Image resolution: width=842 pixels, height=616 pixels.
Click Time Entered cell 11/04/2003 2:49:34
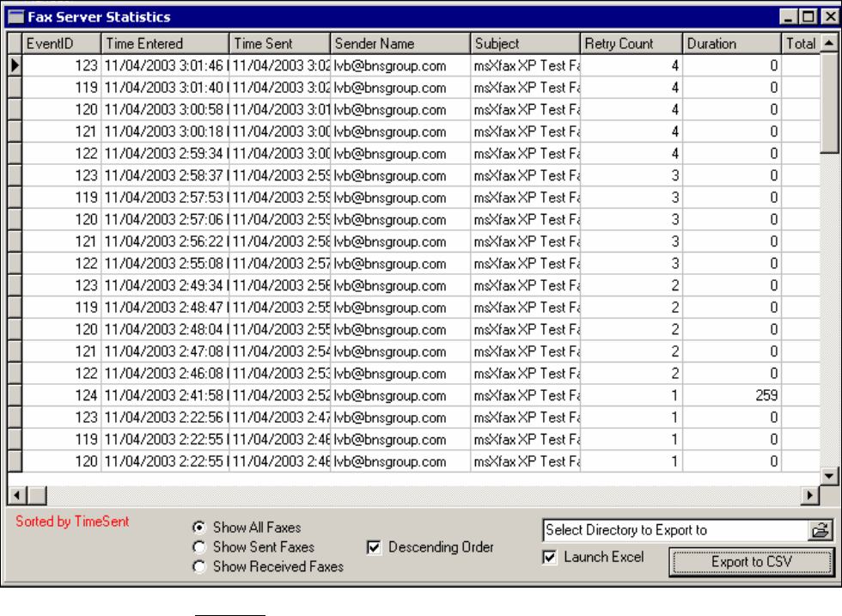165,286
